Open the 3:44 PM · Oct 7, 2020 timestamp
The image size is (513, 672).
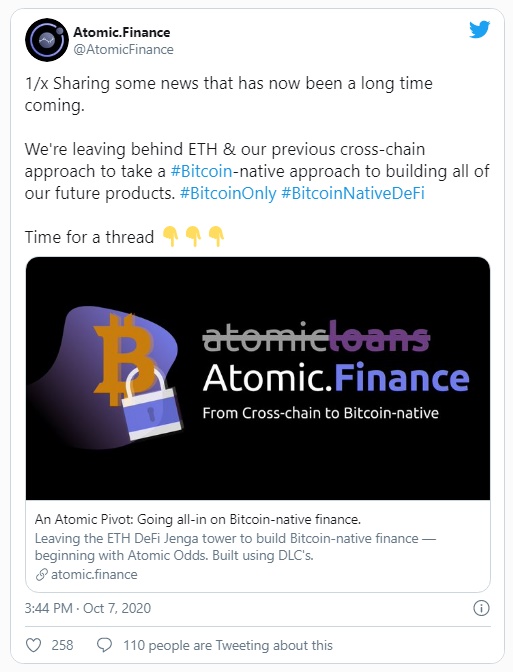pos(88,608)
